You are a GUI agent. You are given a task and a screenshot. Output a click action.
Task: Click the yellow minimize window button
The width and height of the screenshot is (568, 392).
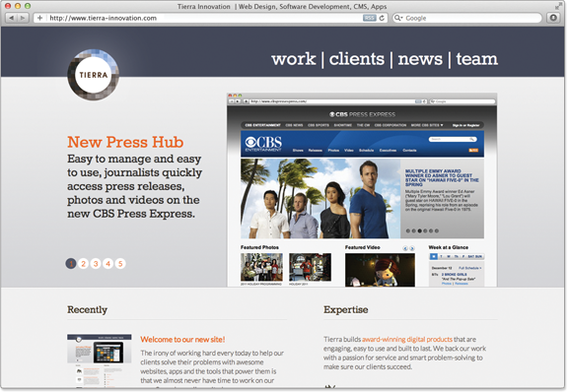[18, 6]
